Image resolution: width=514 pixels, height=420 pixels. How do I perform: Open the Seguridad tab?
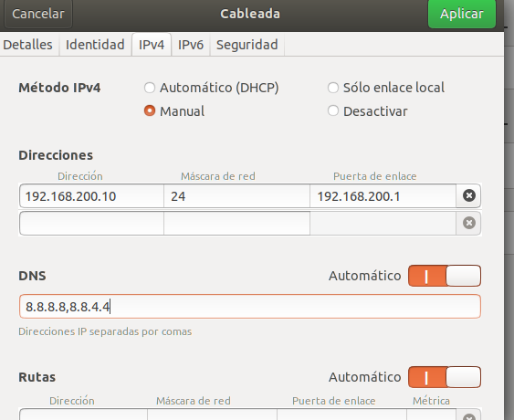[x=247, y=45]
